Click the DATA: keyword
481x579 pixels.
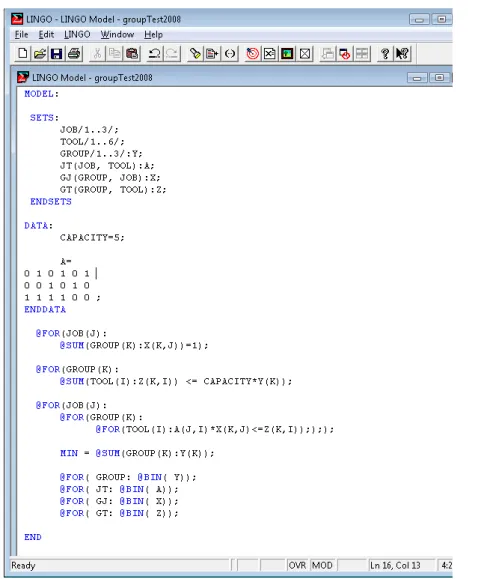tap(38, 226)
